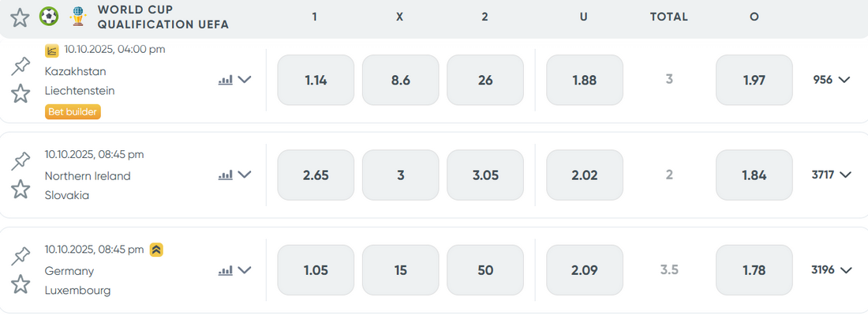Open the Bet builder for Kazakhstan match
This screenshot has width=868, height=316.
[x=73, y=112]
